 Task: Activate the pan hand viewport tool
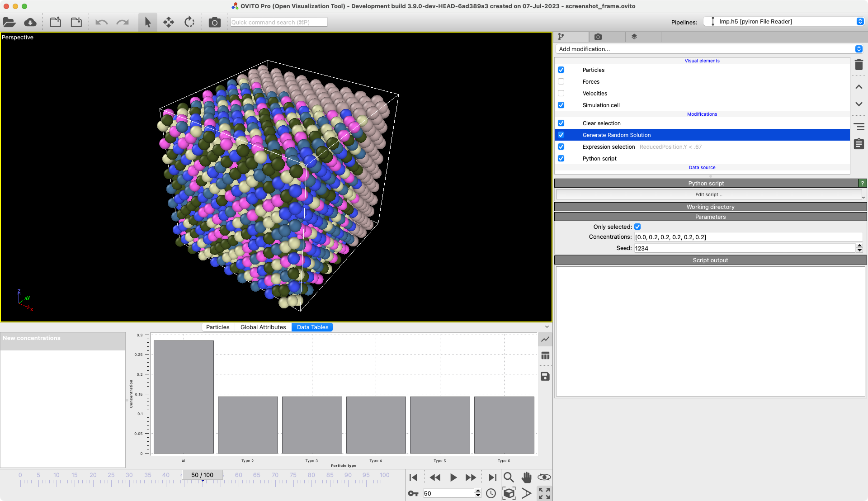point(526,477)
